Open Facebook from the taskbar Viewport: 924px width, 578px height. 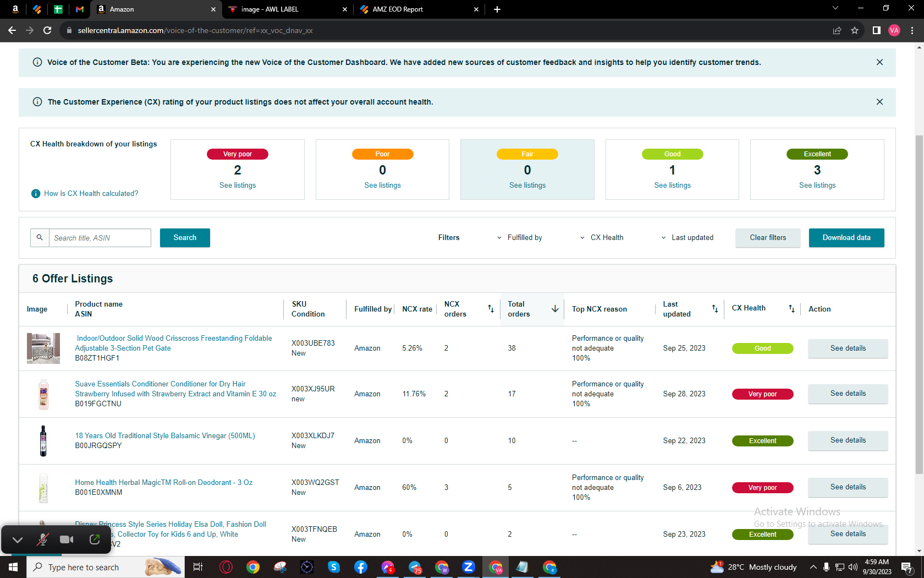click(x=361, y=567)
